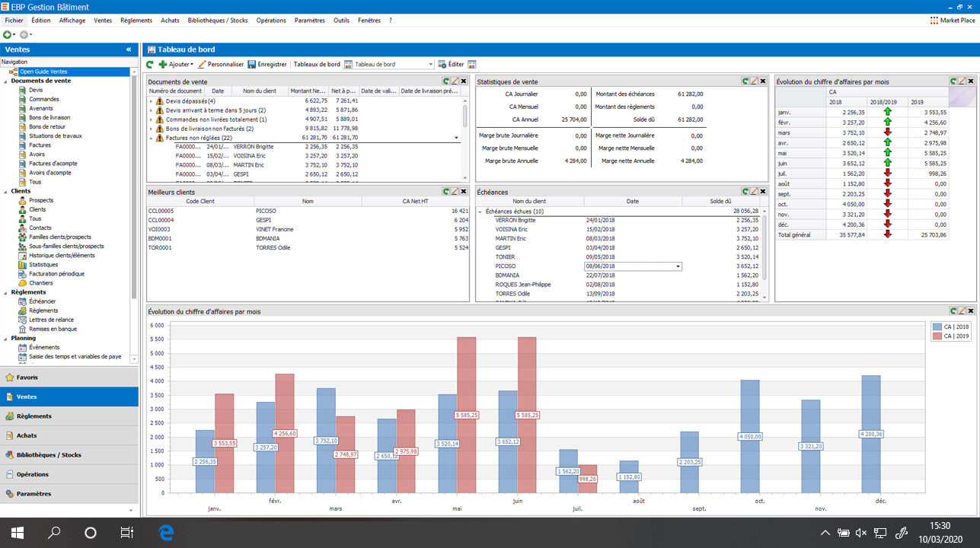Viewport: 980px width, 548px height.
Task: Edit the Documents de vente panel
Action: (x=455, y=81)
